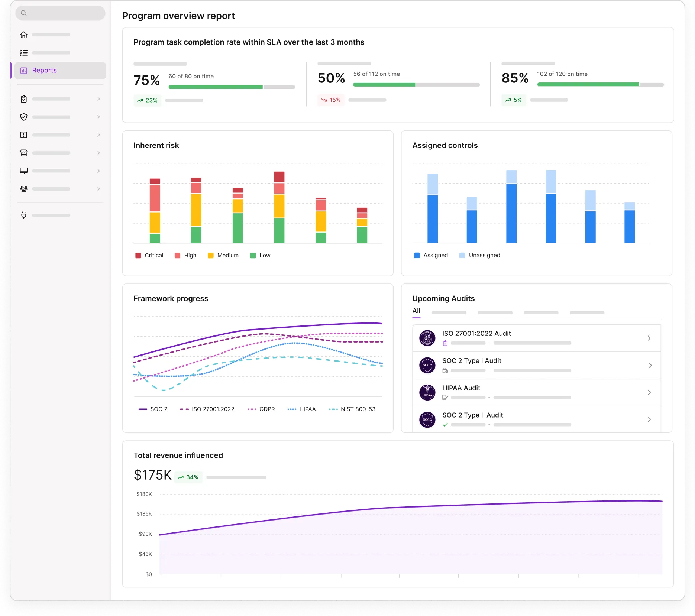695x616 pixels.
Task: Click ISO 27001:2022 legend line marker
Action: click(184, 409)
